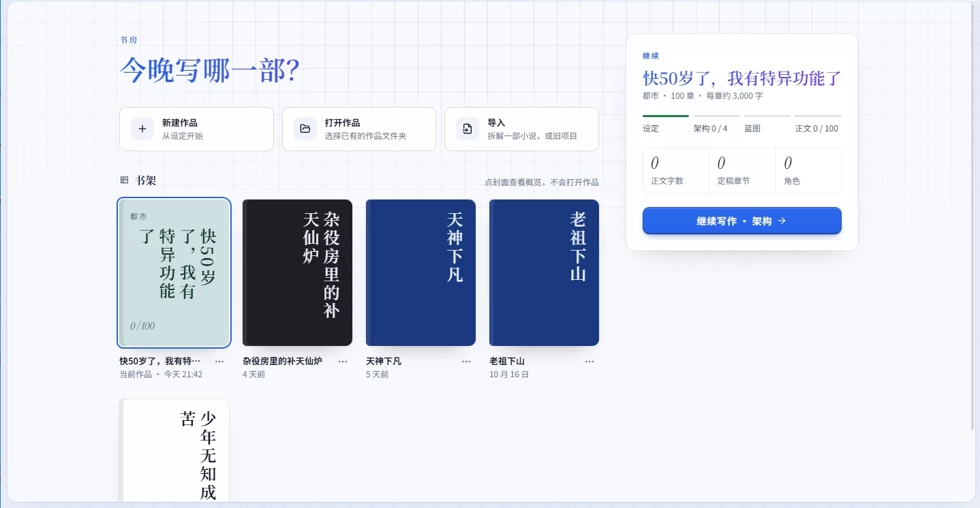980x508 pixels.
Task: Click the 5 天前 date label
Action: 378,375
